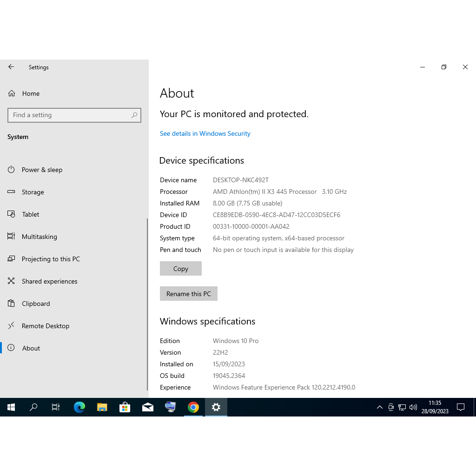
Task: Go to Settings Home
Action: [x=31, y=93]
